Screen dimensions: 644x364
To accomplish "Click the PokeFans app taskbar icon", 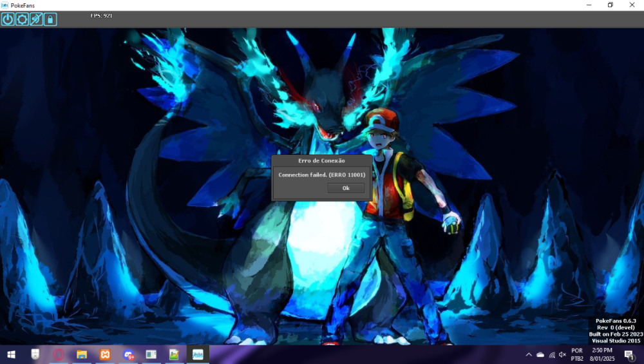I will (x=198, y=354).
